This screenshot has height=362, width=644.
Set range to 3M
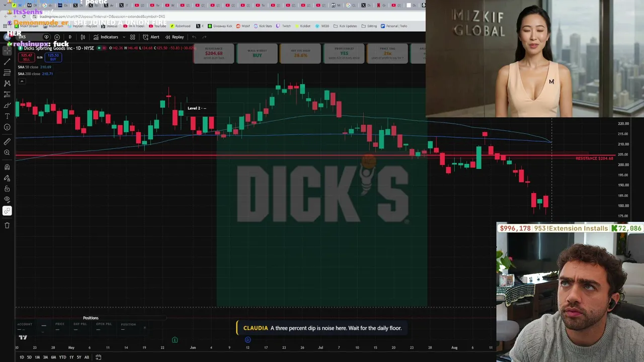pos(45,357)
